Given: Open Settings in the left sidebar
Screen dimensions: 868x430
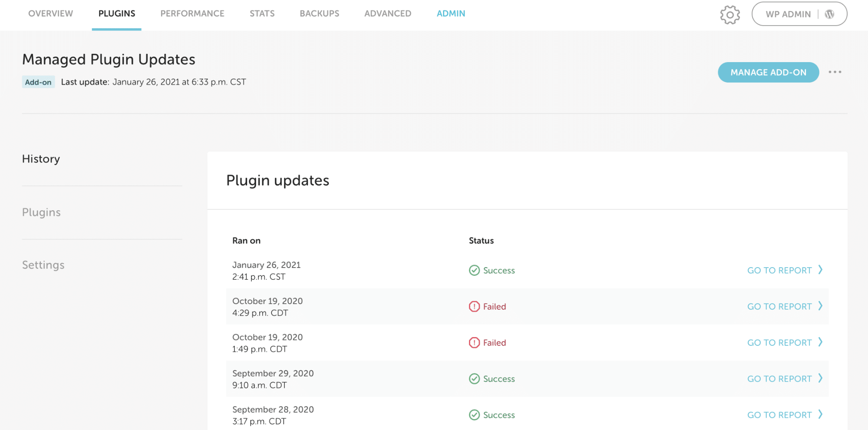Looking at the screenshot, I should coord(43,265).
